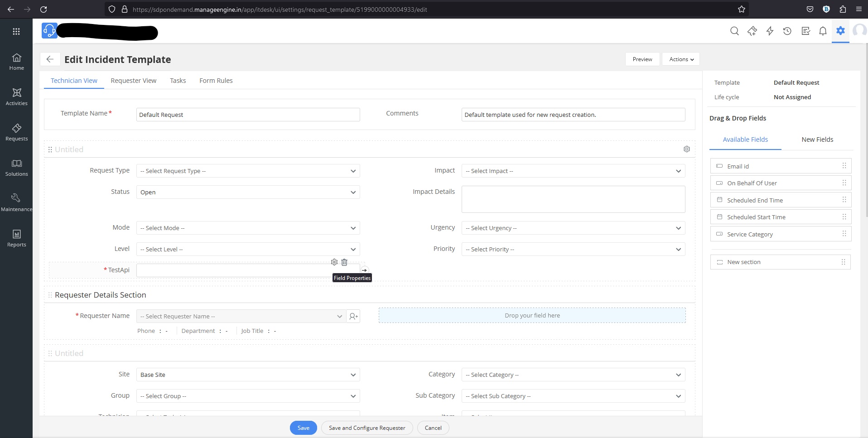Image resolution: width=868 pixels, height=438 pixels.
Task: Switch to the New Fields tab
Action: [817, 140]
